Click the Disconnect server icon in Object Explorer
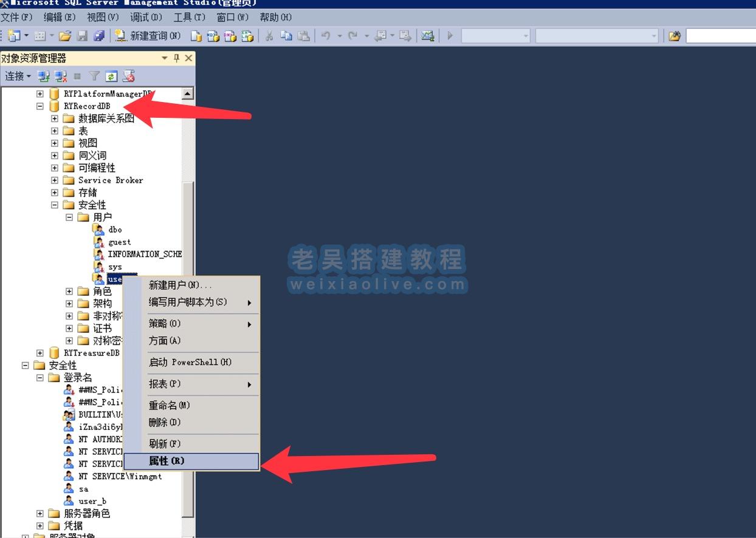Image resolution: width=756 pixels, height=538 pixels. (59, 76)
